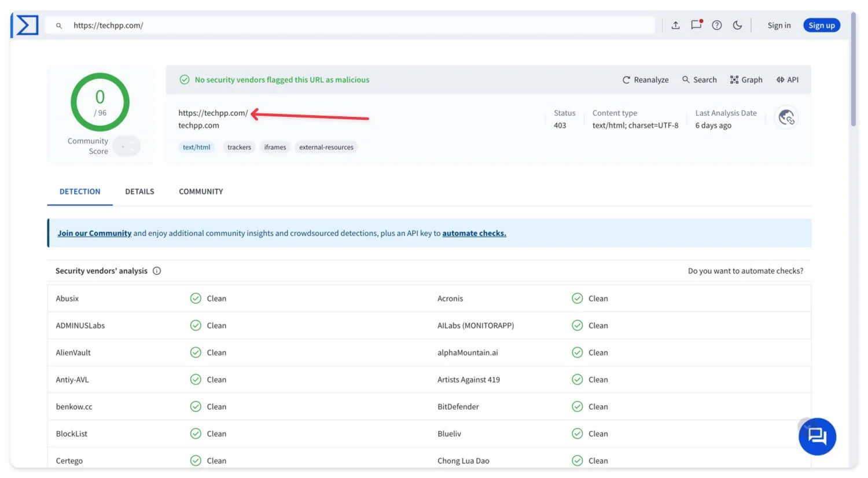Click the API button
868x478 pixels.
[x=787, y=80]
